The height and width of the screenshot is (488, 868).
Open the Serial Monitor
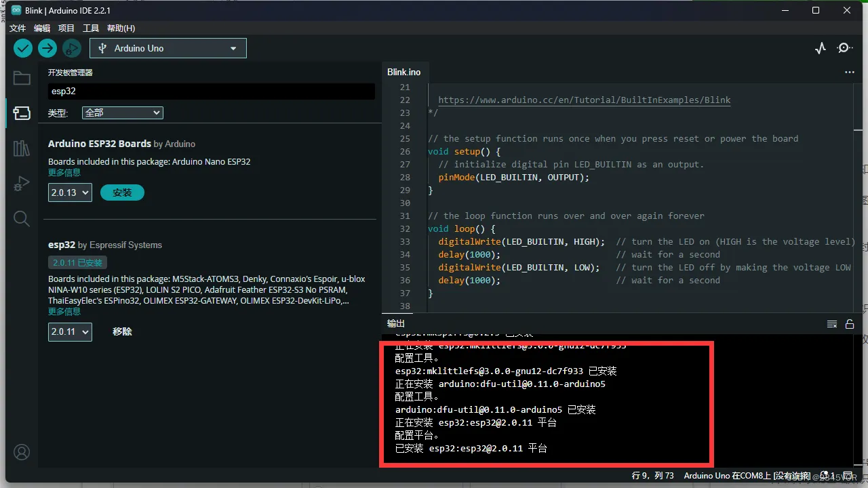click(845, 48)
